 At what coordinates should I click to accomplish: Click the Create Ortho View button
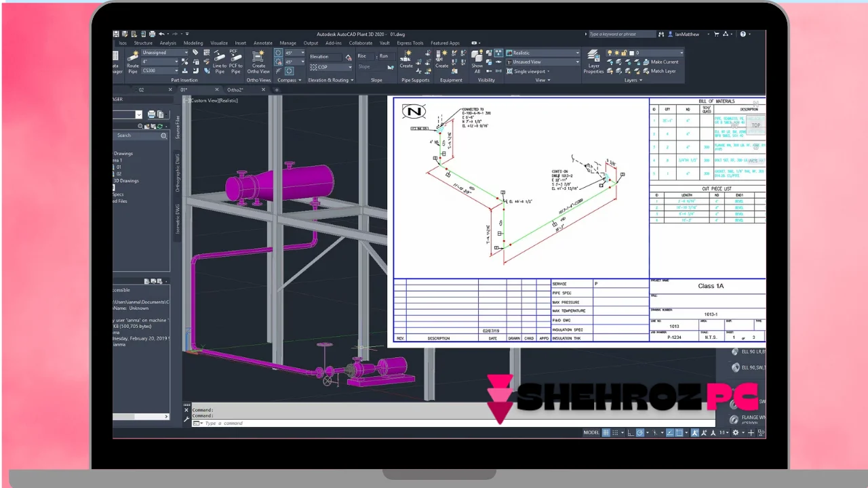pos(258,61)
